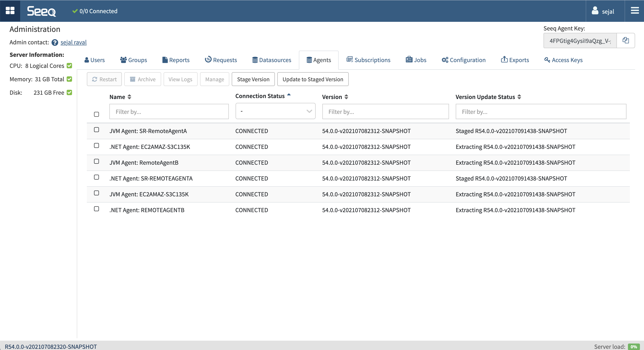This screenshot has width=644, height=350.
Task: Click the Server load percentage indicator
Action: (x=633, y=346)
